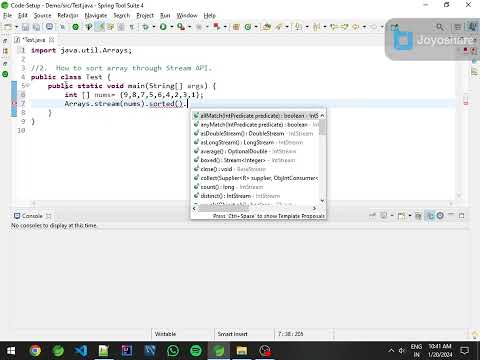The width and height of the screenshot is (480, 360).
Task: Toggle the highlighted Console toolbar button
Action: [430, 216]
